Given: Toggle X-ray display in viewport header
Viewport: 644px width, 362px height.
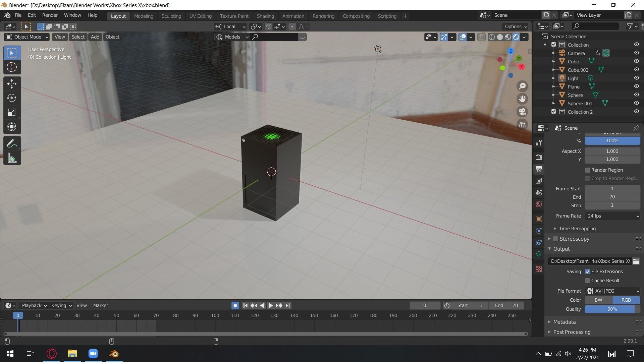Looking at the screenshot, I should [481, 37].
